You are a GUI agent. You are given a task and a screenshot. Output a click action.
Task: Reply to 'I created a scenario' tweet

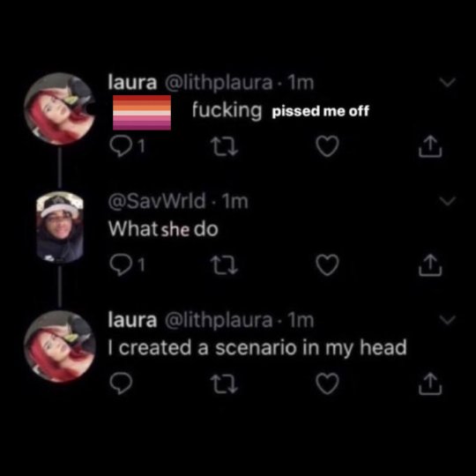[121, 383]
